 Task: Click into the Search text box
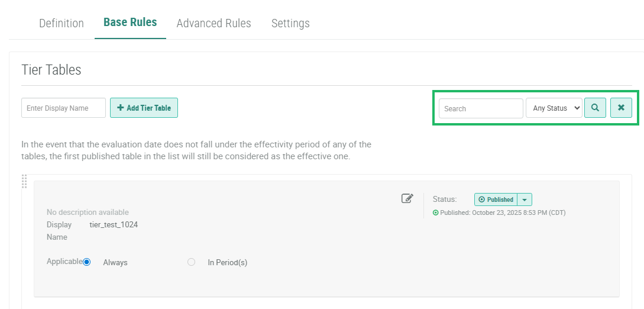(480, 108)
